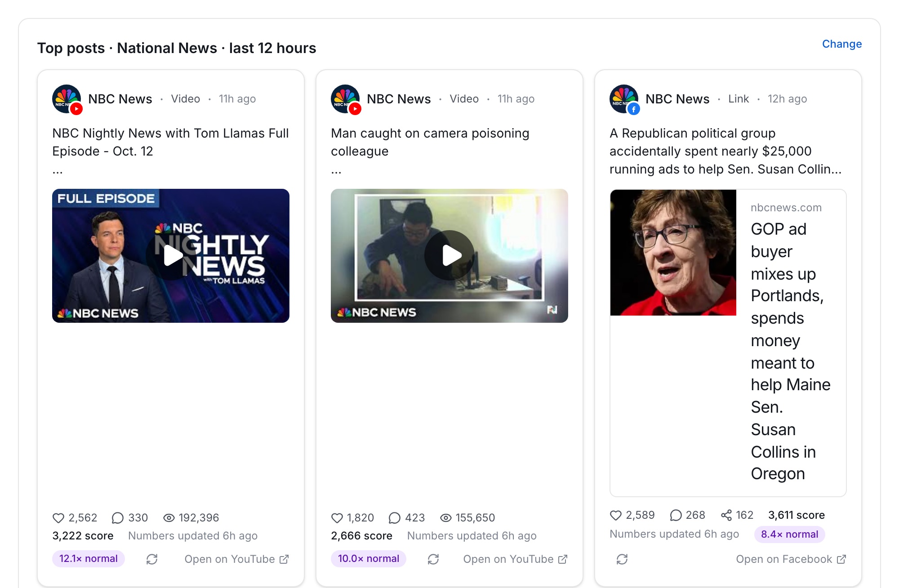
Task: Click heart icon beside 2,562 likes
Action: (58, 518)
